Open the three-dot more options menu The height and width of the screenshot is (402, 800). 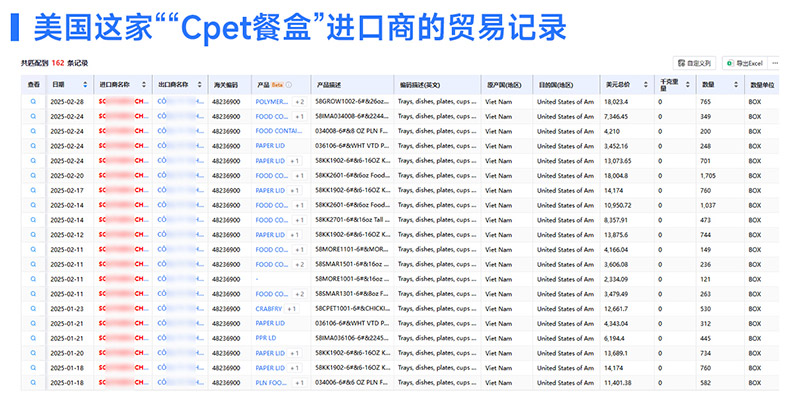(x=775, y=63)
